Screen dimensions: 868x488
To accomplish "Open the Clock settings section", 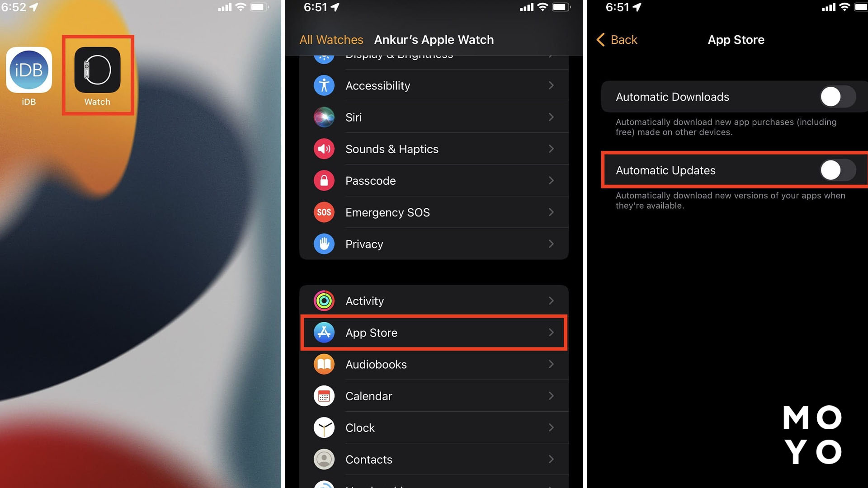I will [x=434, y=428].
